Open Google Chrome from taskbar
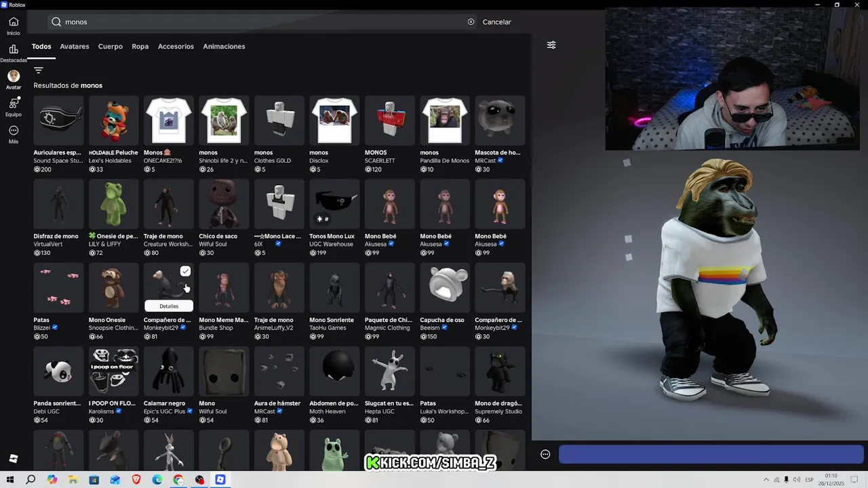Image resolution: width=868 pixels, height=488 pixels. pos(178,480)
